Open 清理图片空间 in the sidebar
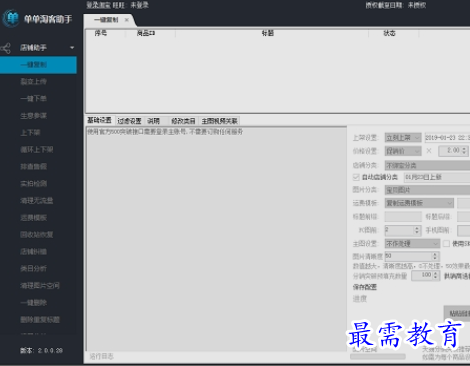 (40, 285)
